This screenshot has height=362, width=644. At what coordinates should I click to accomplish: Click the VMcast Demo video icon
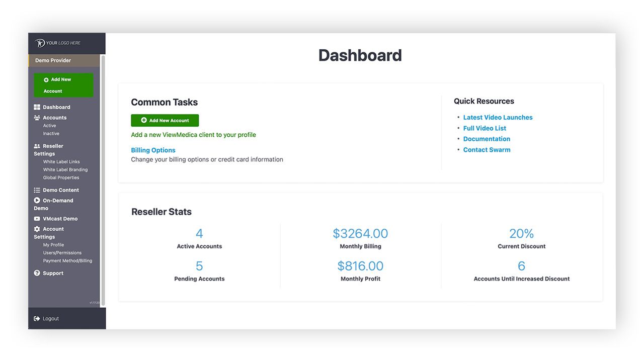pos(37,219)
